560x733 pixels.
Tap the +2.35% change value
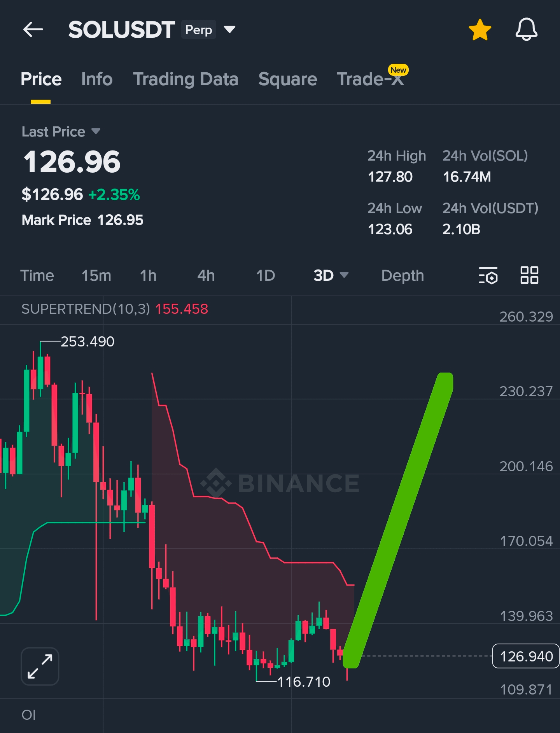[x=114, y=194]
